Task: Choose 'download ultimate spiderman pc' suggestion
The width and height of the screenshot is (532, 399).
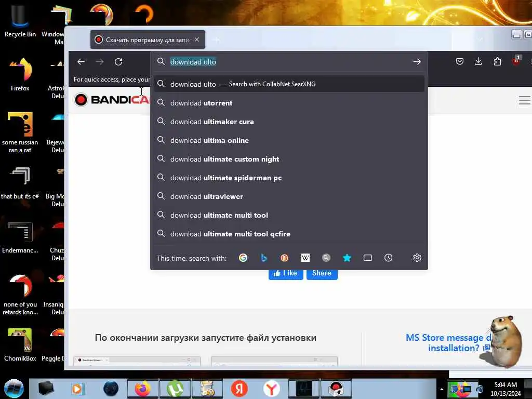Action: coord(289,178)
